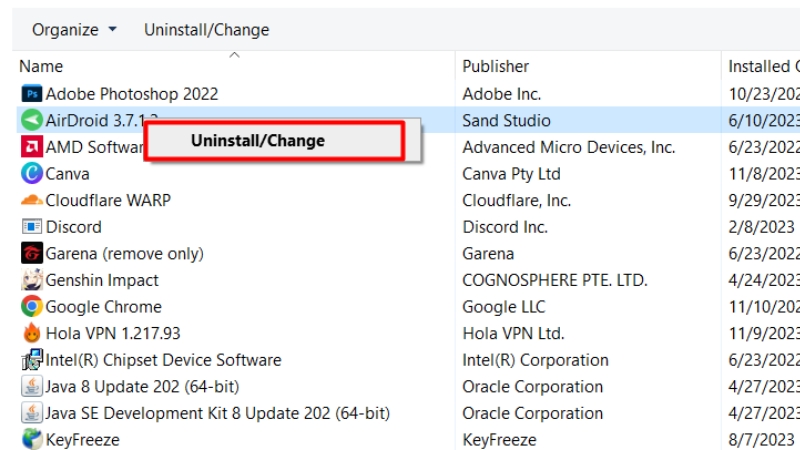Sort by the Installed On column header
Image resolution: width=800 pixels, height=450 pixels.
pos(762,66)
